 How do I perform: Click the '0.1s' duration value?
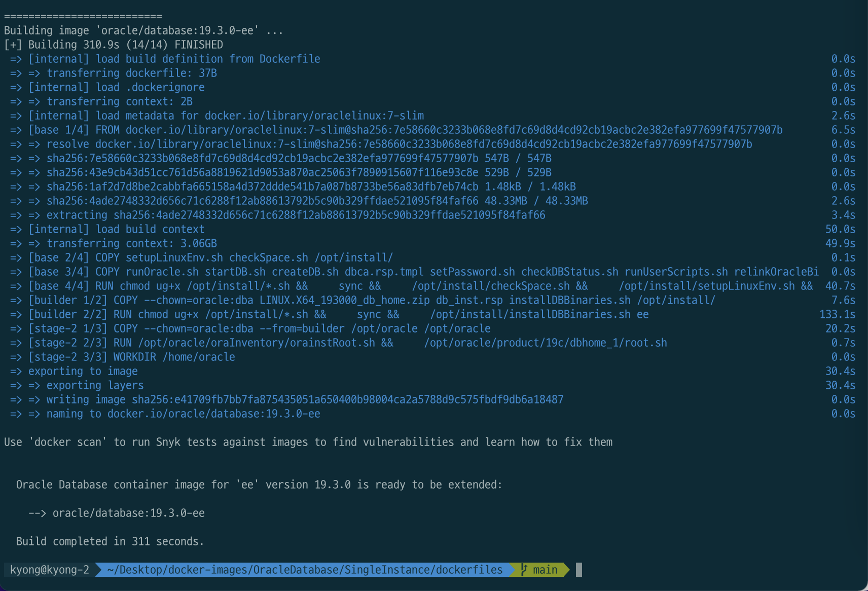pyautogui.click(x=844, y=257)
